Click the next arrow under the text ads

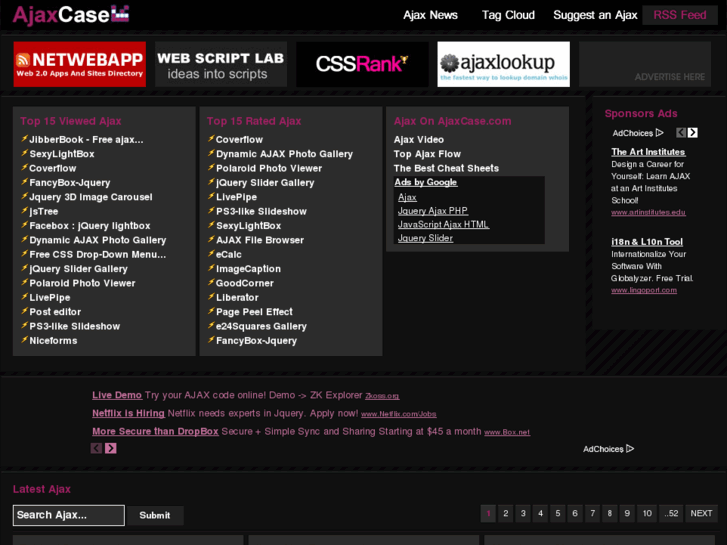click(x=111, y=448)
